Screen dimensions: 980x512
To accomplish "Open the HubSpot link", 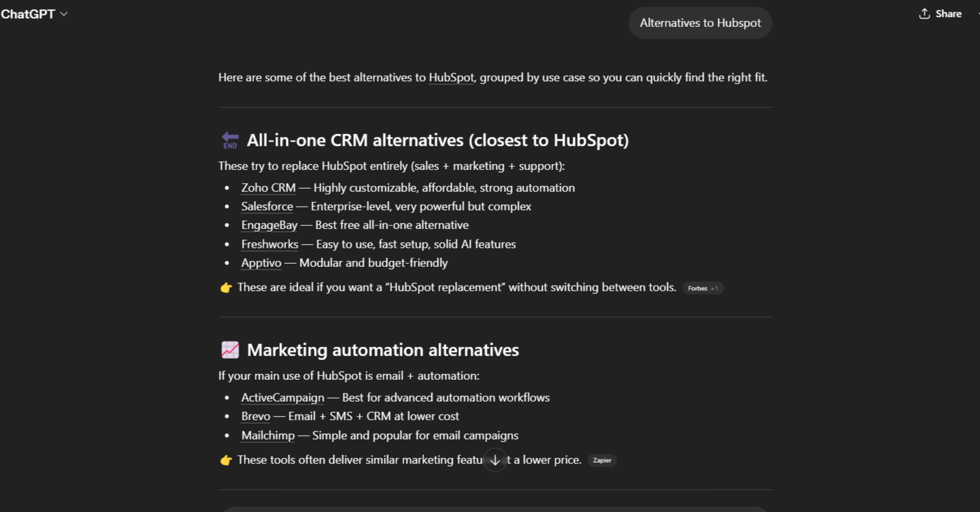I will tap(451, 77).
